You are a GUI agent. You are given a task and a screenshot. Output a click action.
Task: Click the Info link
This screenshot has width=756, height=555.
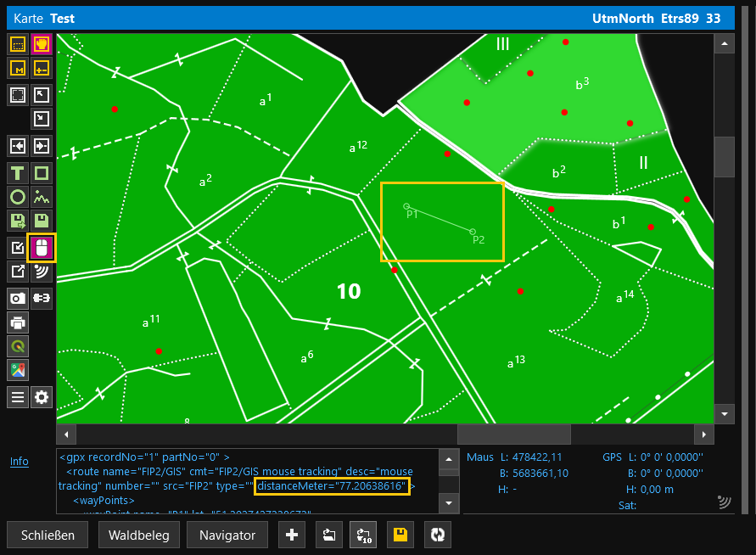(x=19, y=462)
